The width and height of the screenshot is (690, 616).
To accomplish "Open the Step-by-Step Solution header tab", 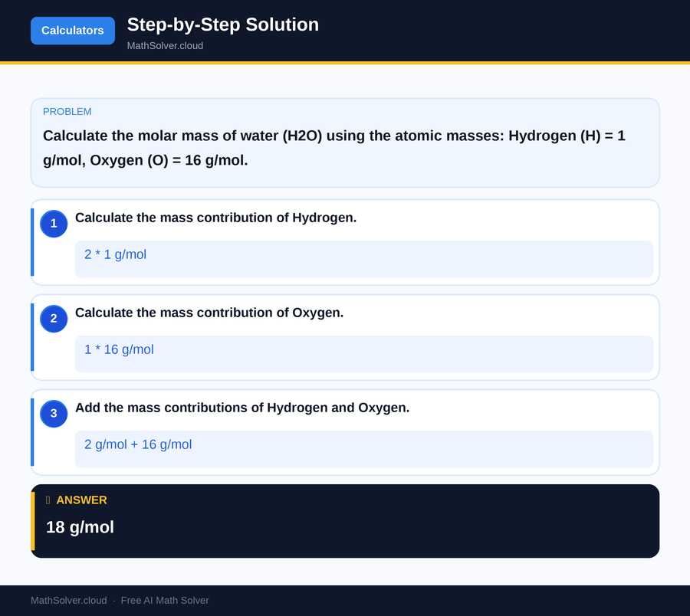I will coord(223,25).
